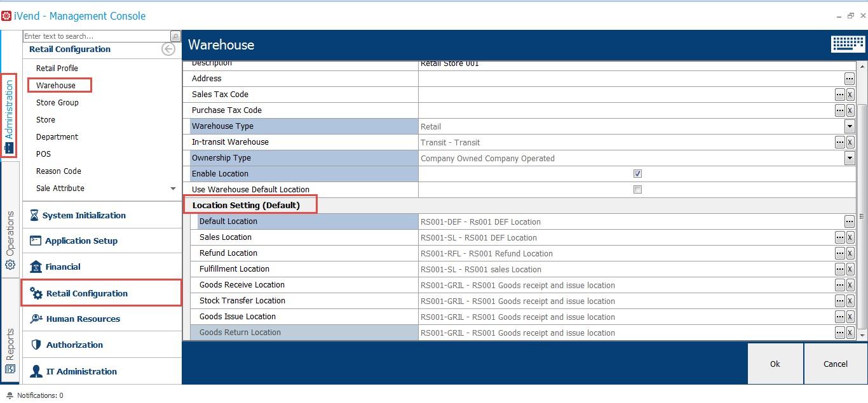This screenshot has width=868, height=403.
Task: Click the IT Administration user icon
Action: coord(36,371)
